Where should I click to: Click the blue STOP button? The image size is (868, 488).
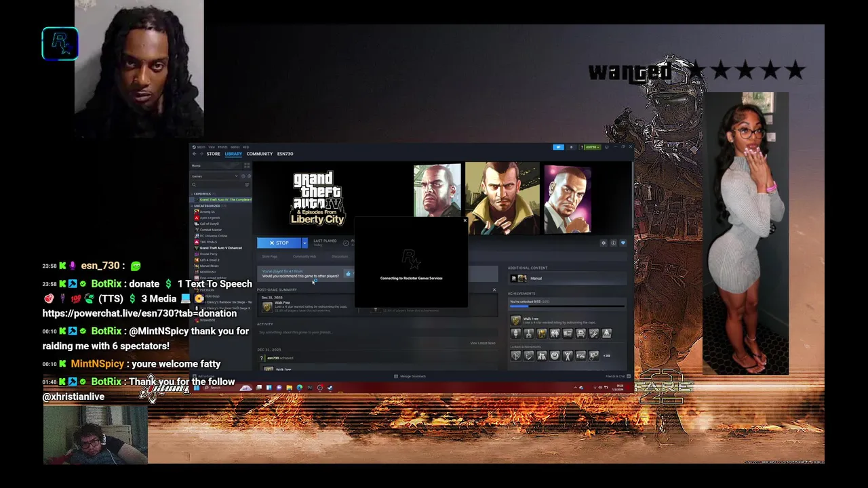(279, 243)
